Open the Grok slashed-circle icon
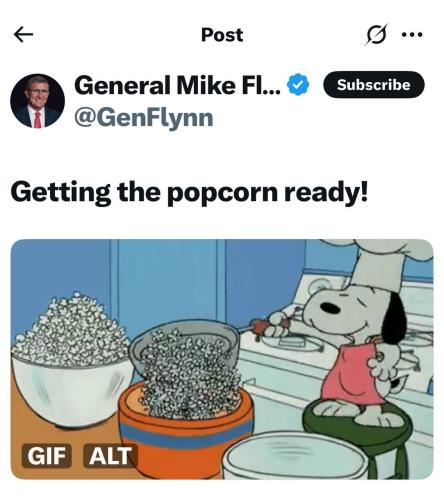444x500 pixels. point(377,34)
